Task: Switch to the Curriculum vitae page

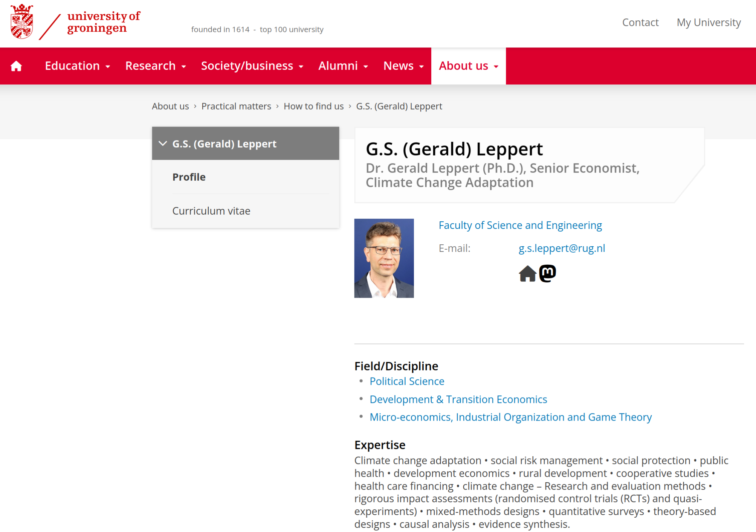Action: 211,211
